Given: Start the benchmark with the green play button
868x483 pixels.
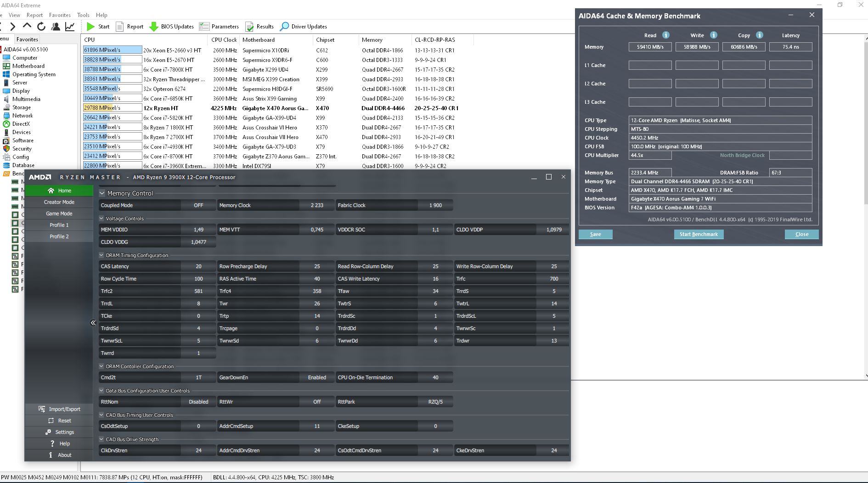Looking at the screenshot, I should (x=98, y=27).
